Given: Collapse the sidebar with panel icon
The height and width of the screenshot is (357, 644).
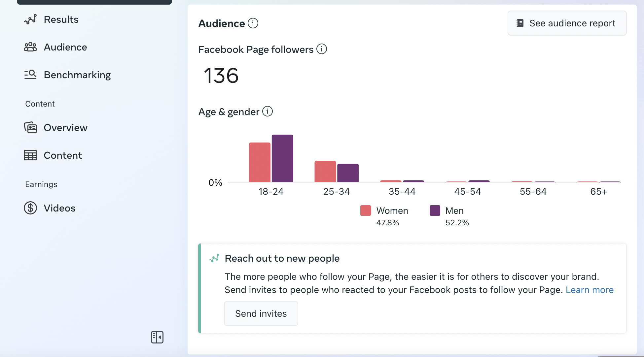Looking at the screenshot, I should click(x=157, y=337).
